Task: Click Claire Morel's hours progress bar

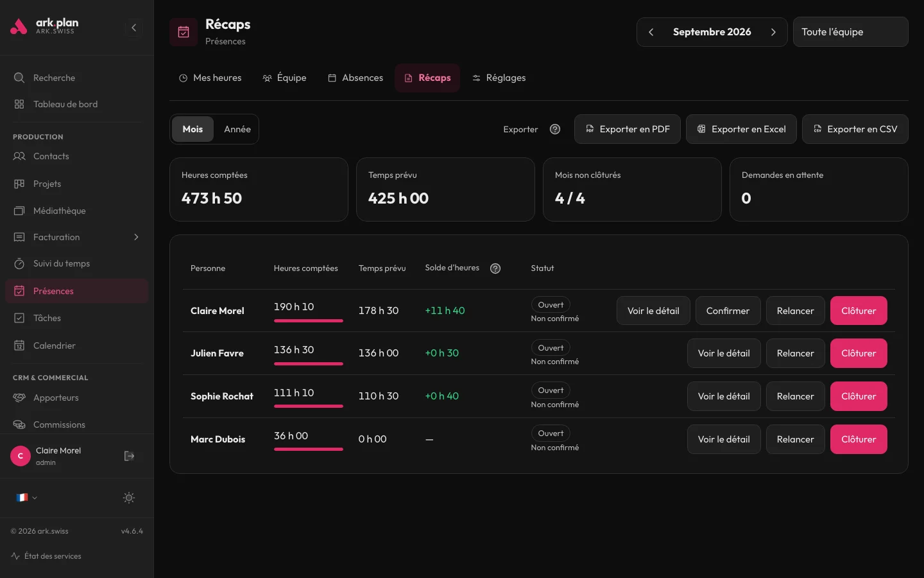Action: point(308,320)
